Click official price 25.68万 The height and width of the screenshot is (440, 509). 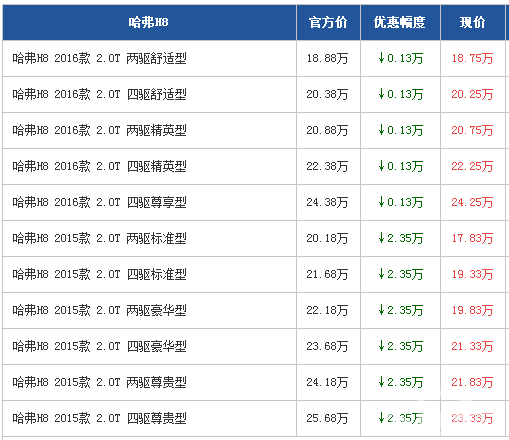[x=327, y=418]
